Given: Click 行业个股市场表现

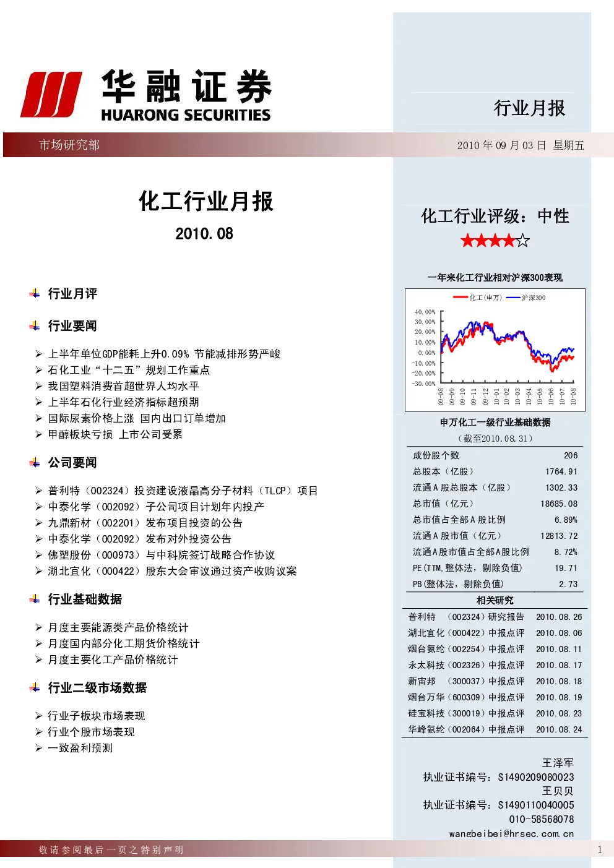Looking at the screenshot, I should point(92,732).
